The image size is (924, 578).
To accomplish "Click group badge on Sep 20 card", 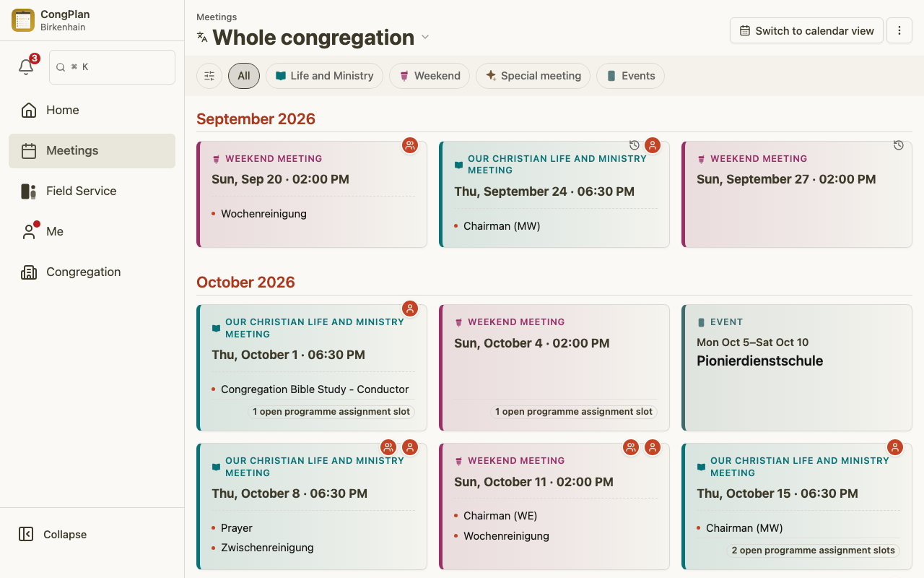I will coord(410,145).
